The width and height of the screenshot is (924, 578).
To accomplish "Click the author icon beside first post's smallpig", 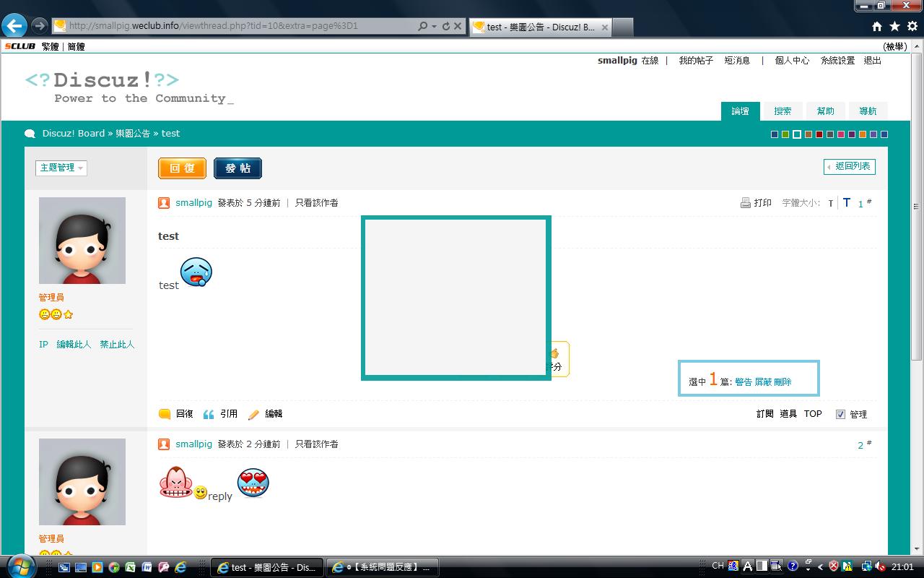I will [164, 203].
